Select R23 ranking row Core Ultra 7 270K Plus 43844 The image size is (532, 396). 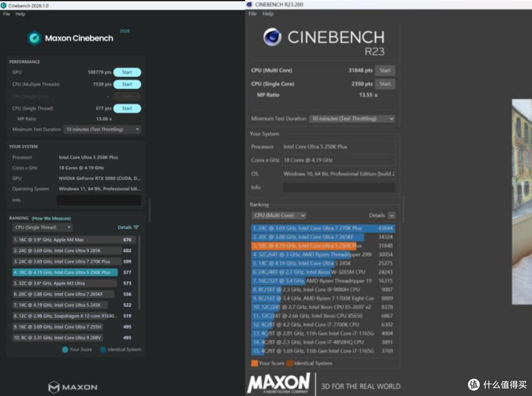point(323,228)
